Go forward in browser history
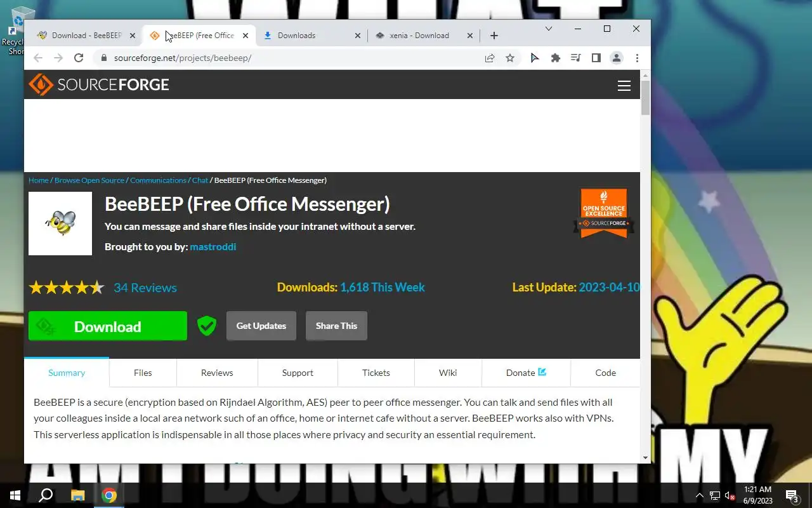Screen dimensions: 812x508 coord(58,58)
